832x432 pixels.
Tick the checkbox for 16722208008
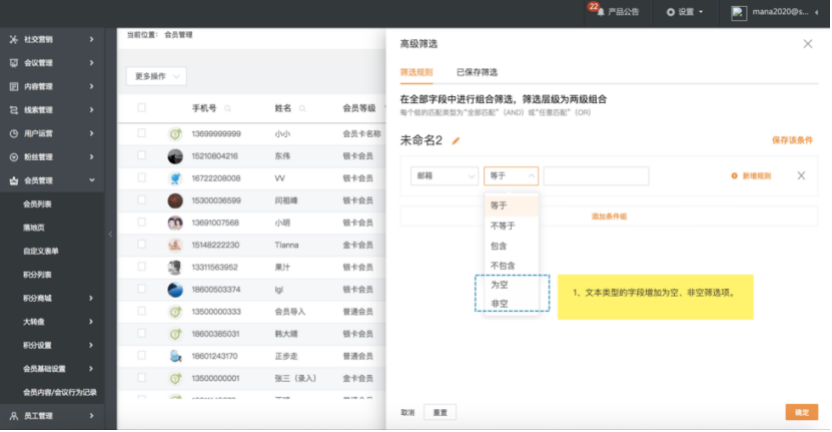[141, 178]
